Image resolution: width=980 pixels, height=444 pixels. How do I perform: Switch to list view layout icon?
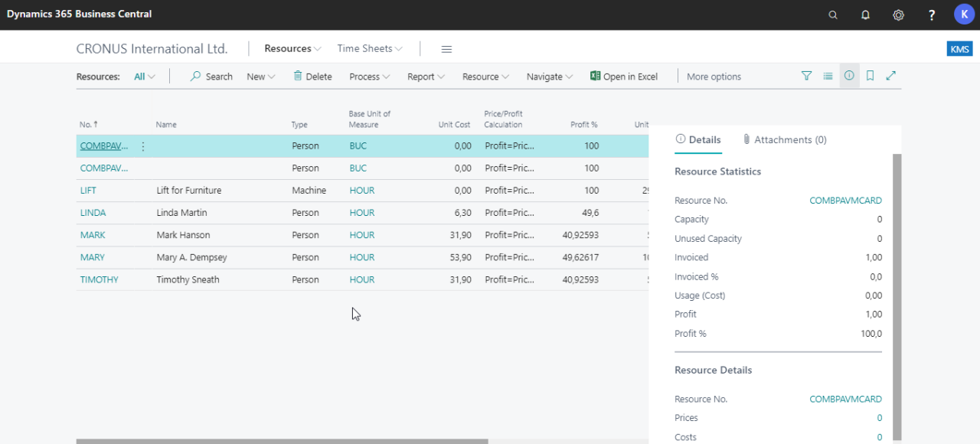[828, 76]
